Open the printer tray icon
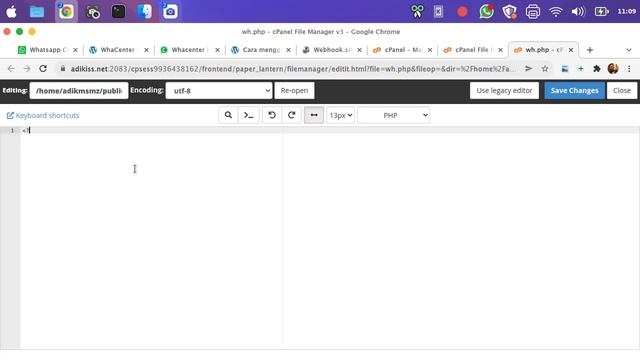Screen dimensions: 640x360 [533, 11]
